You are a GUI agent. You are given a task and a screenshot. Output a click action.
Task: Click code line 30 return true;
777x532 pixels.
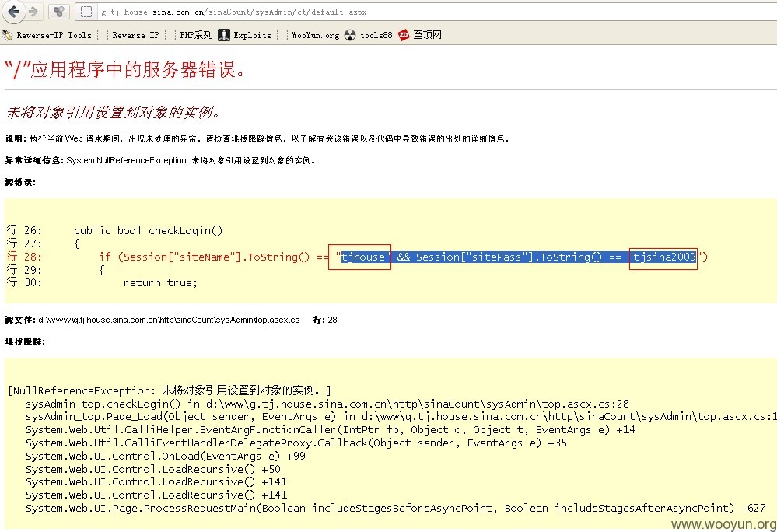click(102, 283)
